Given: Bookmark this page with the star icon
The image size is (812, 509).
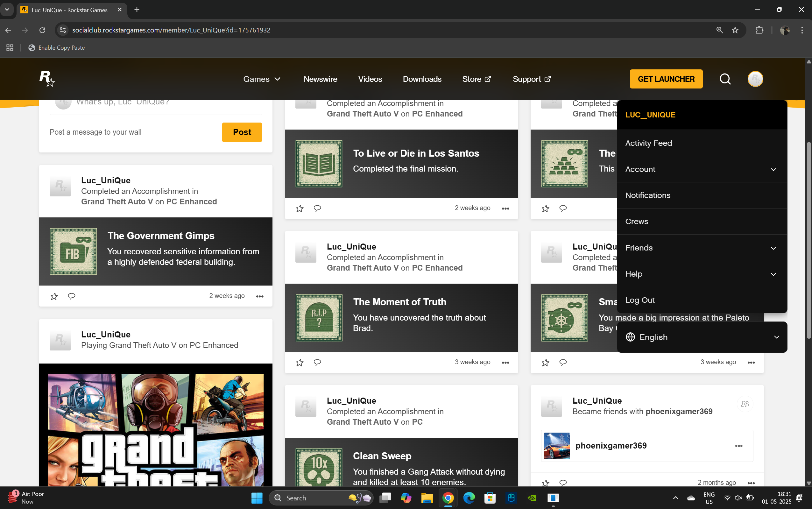Looking at the screenshot, I should click(x=735, y=30).
